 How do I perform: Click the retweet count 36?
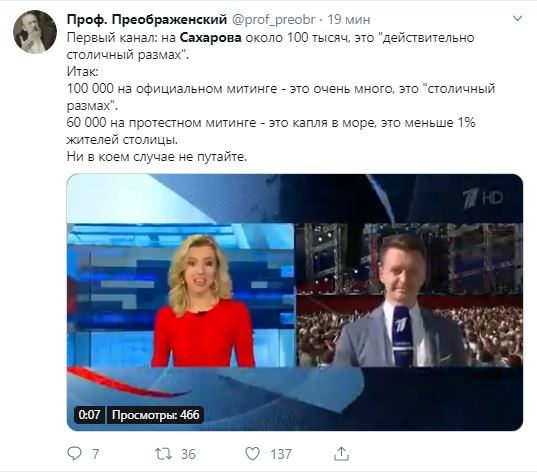tap(188, 454)
